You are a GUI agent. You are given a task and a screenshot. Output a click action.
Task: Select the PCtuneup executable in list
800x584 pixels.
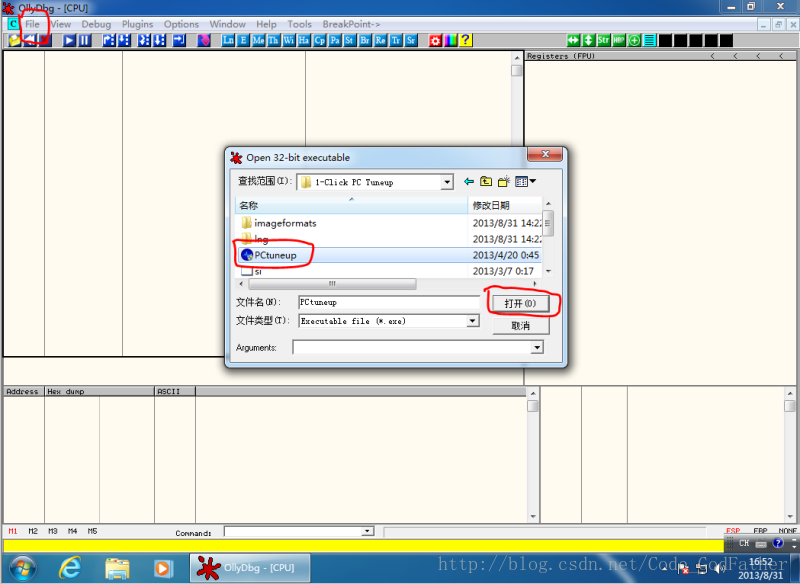click(x=388, y=255)
